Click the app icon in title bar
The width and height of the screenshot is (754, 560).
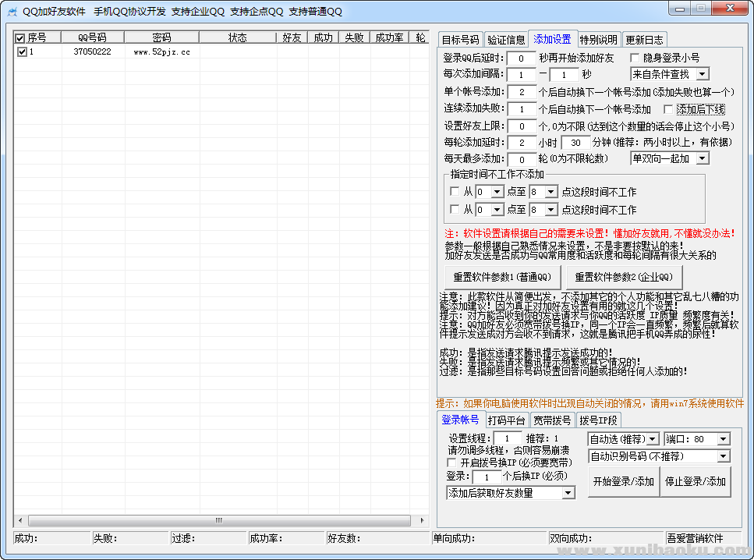(12, 11)
